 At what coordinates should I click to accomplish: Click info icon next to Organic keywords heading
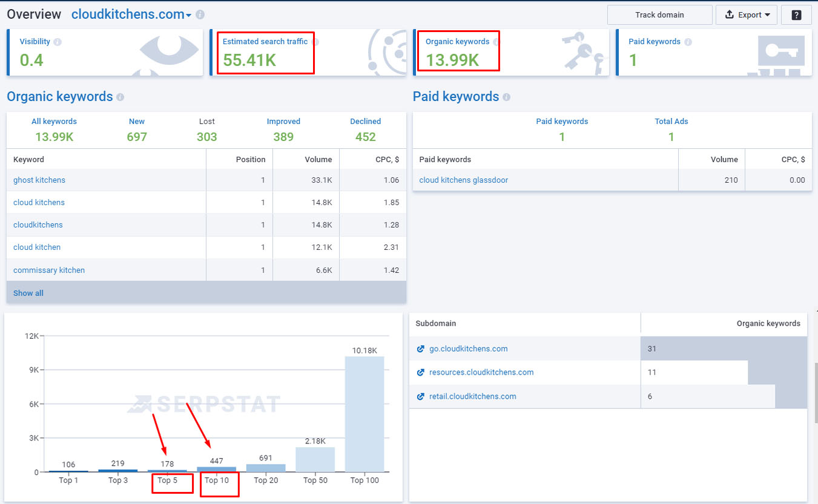point(120,97)
